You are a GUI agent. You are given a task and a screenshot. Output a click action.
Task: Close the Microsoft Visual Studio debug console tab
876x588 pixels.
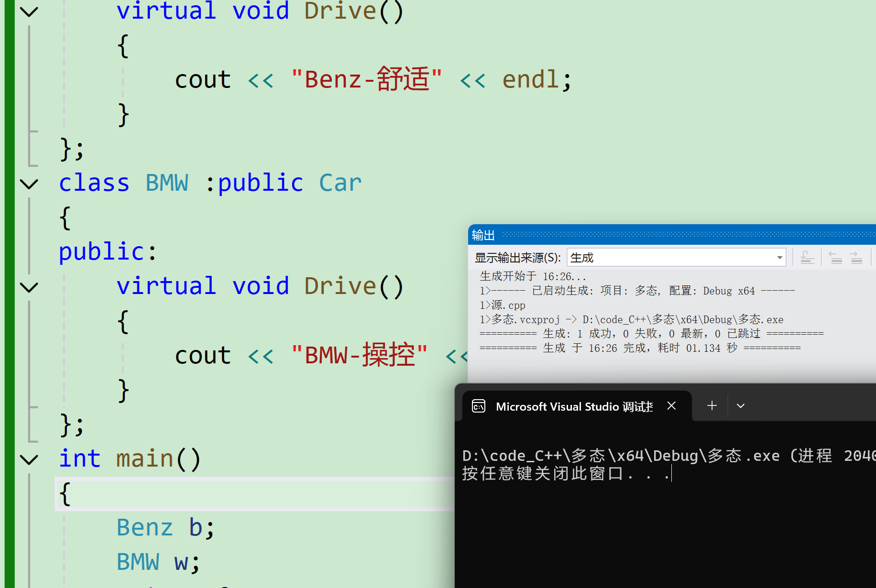[671, 406]
